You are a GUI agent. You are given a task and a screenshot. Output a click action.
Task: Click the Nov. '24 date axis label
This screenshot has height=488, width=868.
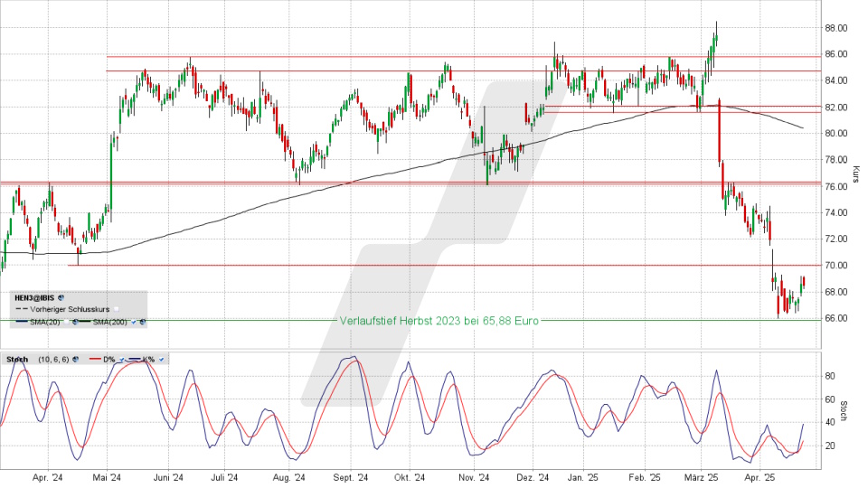coord(475,477)
